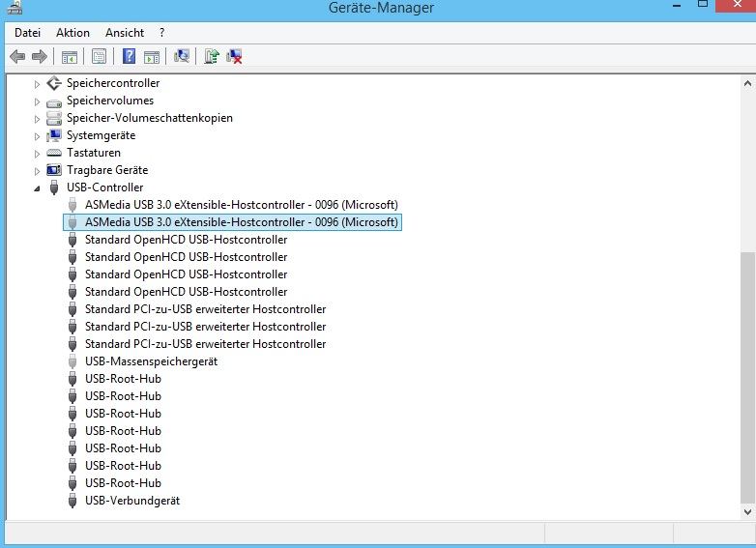The width and height of the screenshot is (756, 548).
Task: Select the Tastaturen label
Action: [94, 153]
